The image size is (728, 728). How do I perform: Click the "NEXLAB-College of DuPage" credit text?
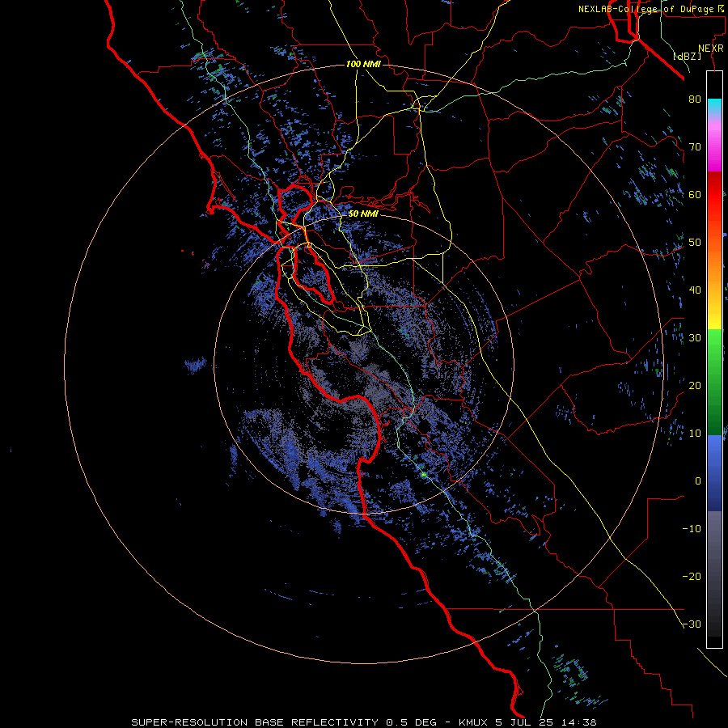[645, 9]
